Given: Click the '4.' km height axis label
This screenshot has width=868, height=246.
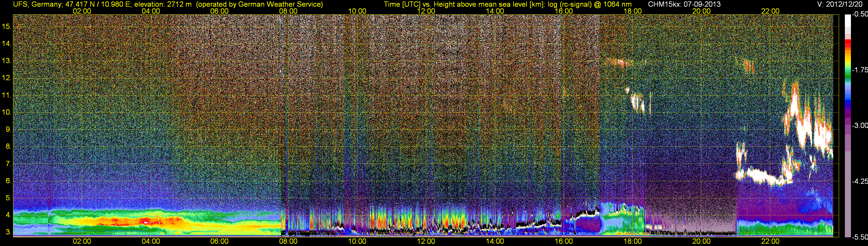Looking at the screenshot, I should pyautogui.click(x=8, y=215).
